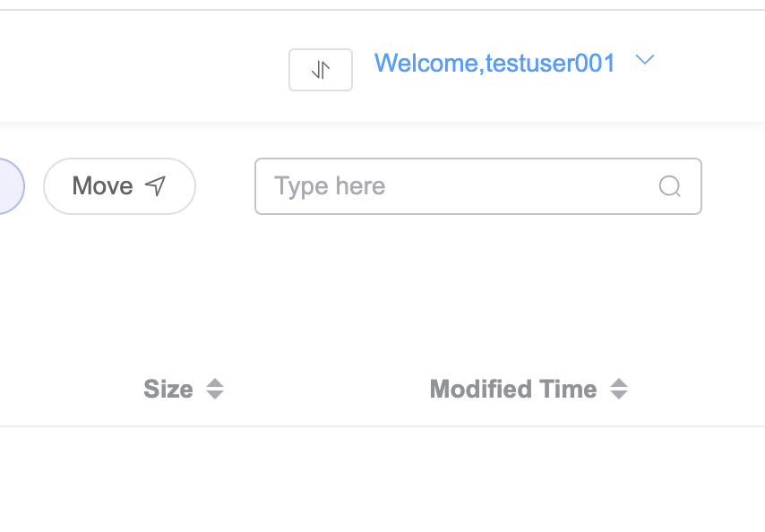Click the magnifier icon in search box
Image resolution: width=765 pixels, height=532 pixels.
(x=669, y=186)
